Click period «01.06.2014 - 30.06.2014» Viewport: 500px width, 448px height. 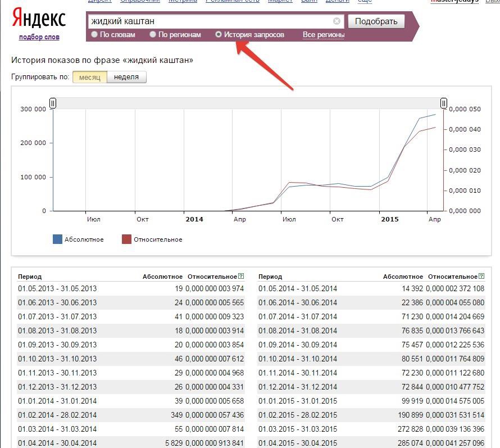point(298,302)
